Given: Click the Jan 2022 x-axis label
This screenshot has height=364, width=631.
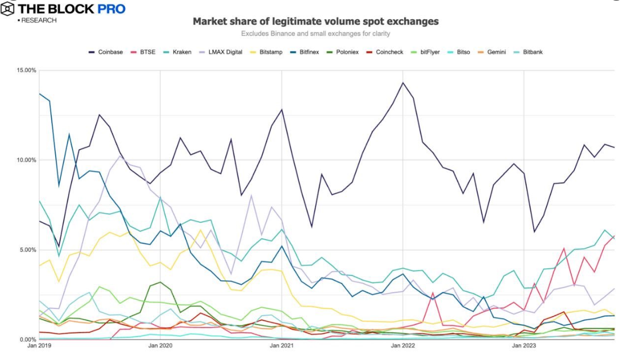Looking at the screenshot, I should (403, 345).
